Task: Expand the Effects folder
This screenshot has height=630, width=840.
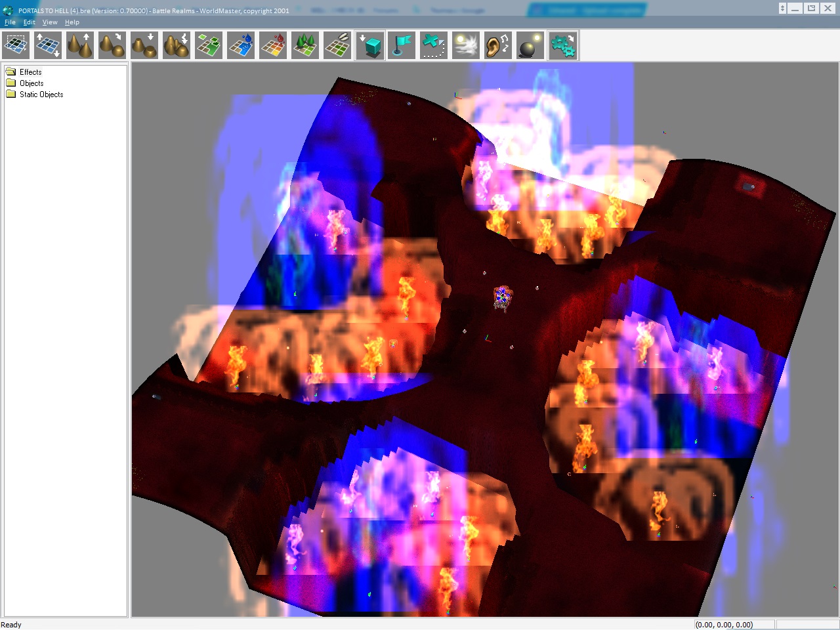Action: pyautogui.click(x=30, y=72)
